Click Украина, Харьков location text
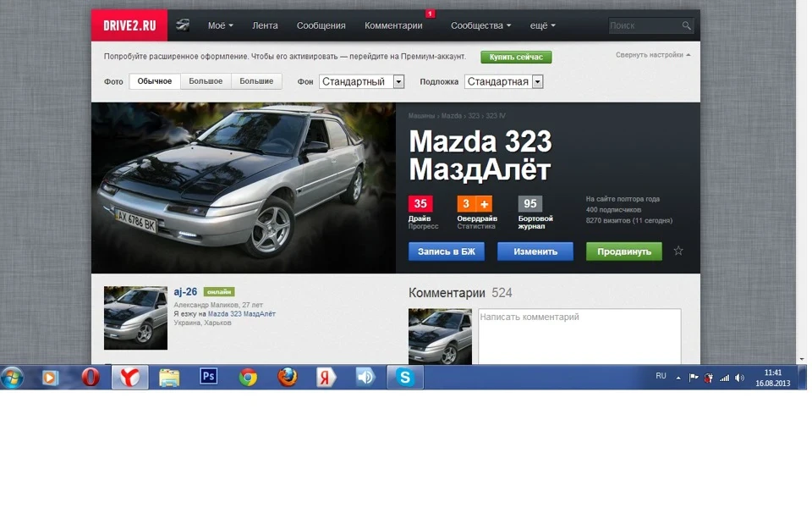 pyautogui.click(x=202, y=323)
